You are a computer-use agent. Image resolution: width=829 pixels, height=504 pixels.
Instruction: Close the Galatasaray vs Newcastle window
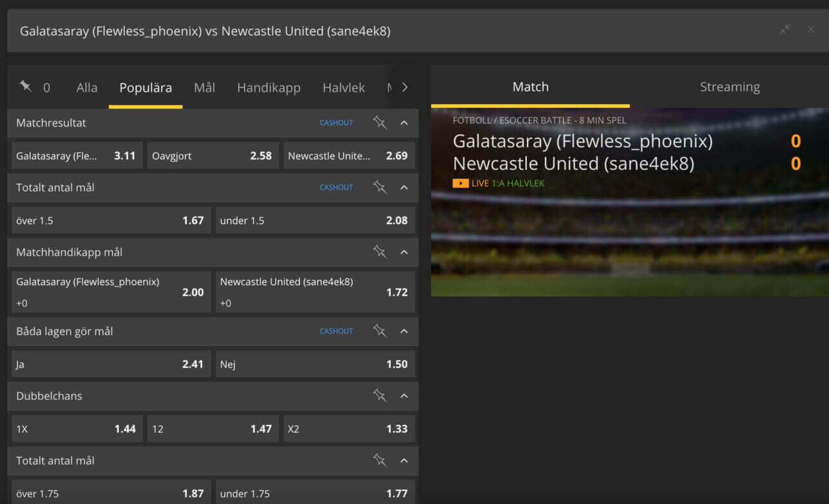click(x=811, y=30)
